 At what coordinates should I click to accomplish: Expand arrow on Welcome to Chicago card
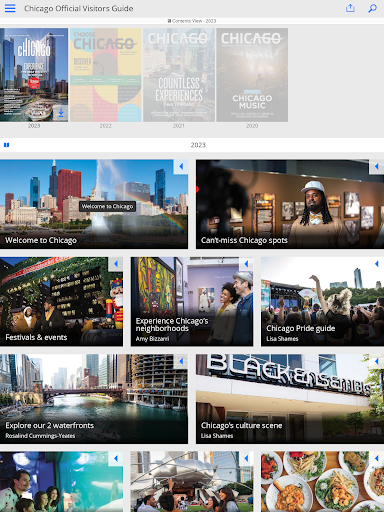(x=181, y=166)
